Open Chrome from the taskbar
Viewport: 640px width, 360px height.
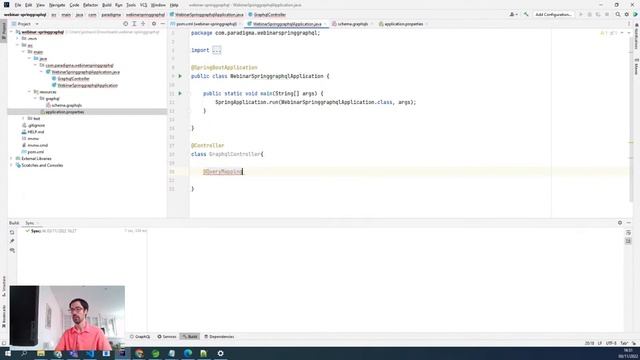(139, 353)
